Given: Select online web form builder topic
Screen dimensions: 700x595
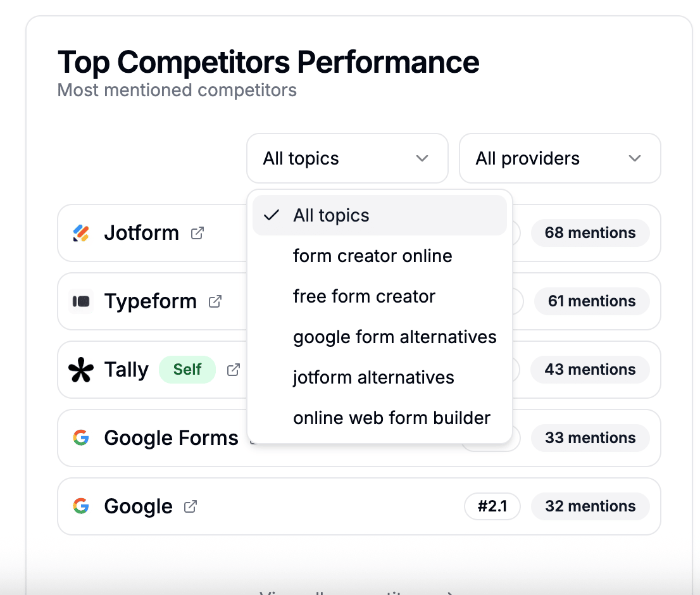Looking at the screenshot, I should (392, 418).
